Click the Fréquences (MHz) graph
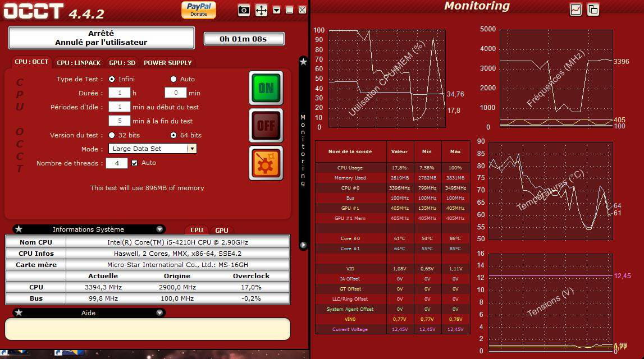This screenshot has height=359, width=644. pyautogui.click(x=556, y=79)
